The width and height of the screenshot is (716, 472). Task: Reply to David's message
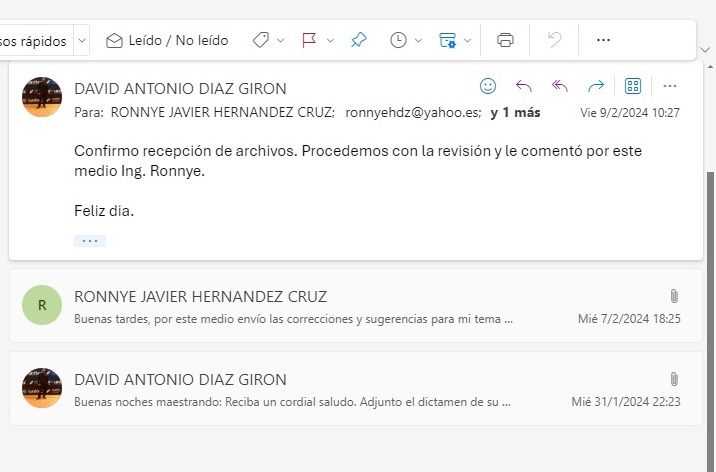pos(524,86)
